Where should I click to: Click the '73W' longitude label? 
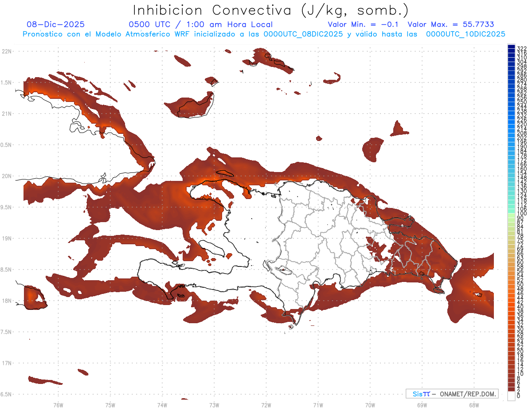[x=214, y=405]
